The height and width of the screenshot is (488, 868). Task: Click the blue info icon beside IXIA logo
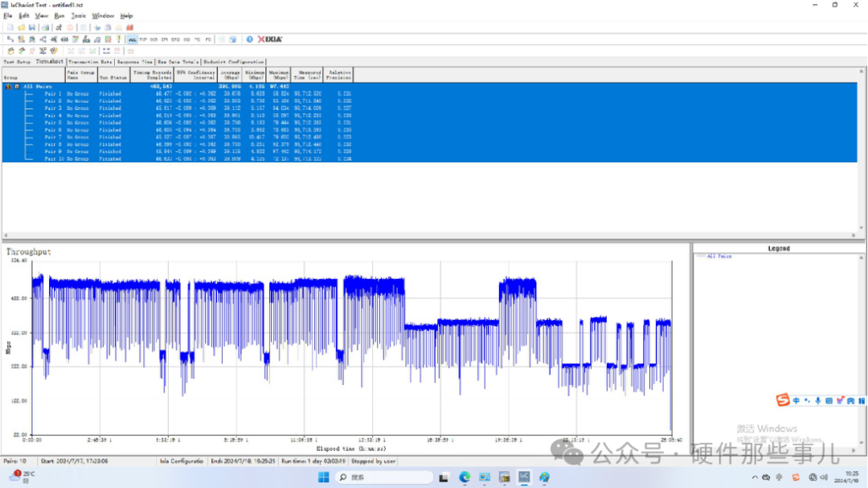pos(249,39)
